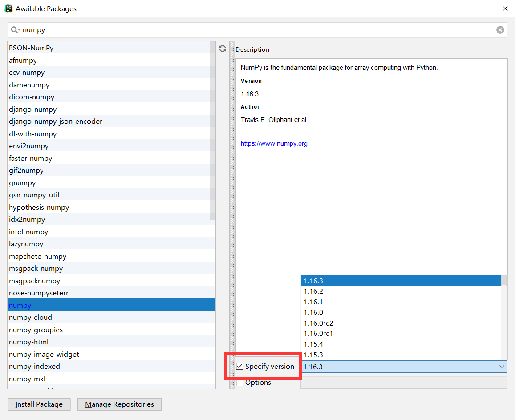Select numpy-groupies package
515x420 pixels.
(111, 330)
